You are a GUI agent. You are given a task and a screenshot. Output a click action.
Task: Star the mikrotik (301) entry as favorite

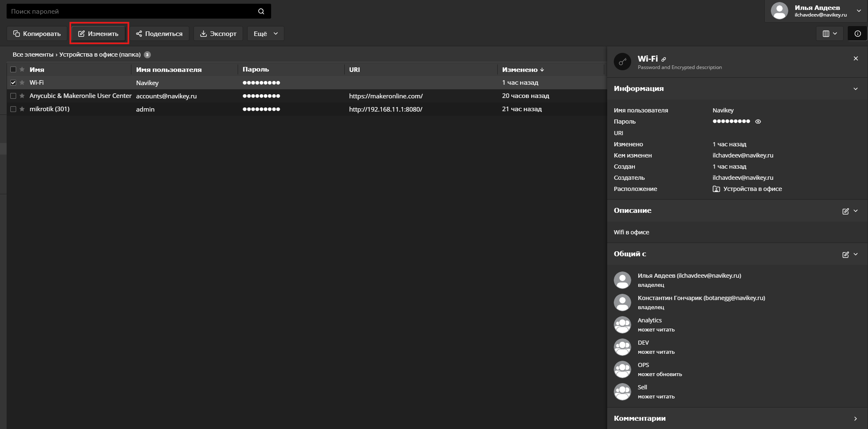pos(22,109)
